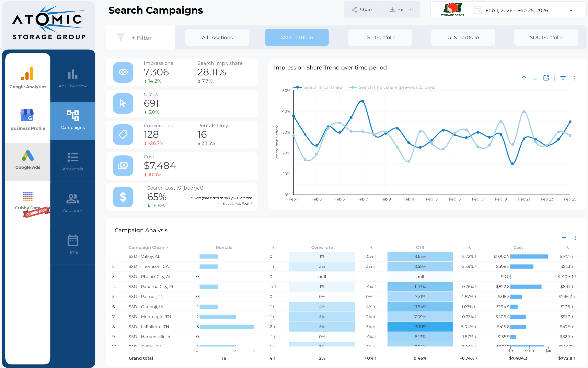
Task: Toggle the trend chart filter icon
Action: tap(563, 78)
